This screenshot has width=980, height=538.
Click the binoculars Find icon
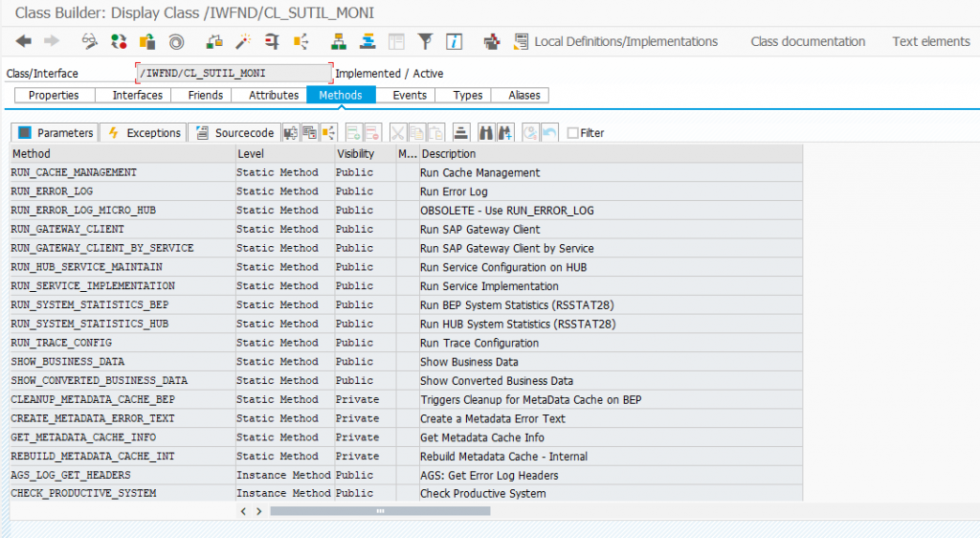(x=485, y=132)
